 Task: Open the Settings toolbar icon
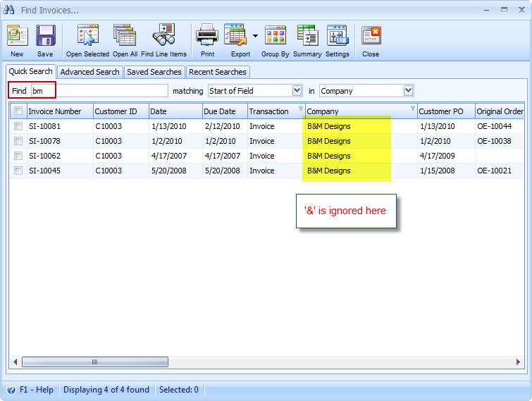tap(337, 35)
